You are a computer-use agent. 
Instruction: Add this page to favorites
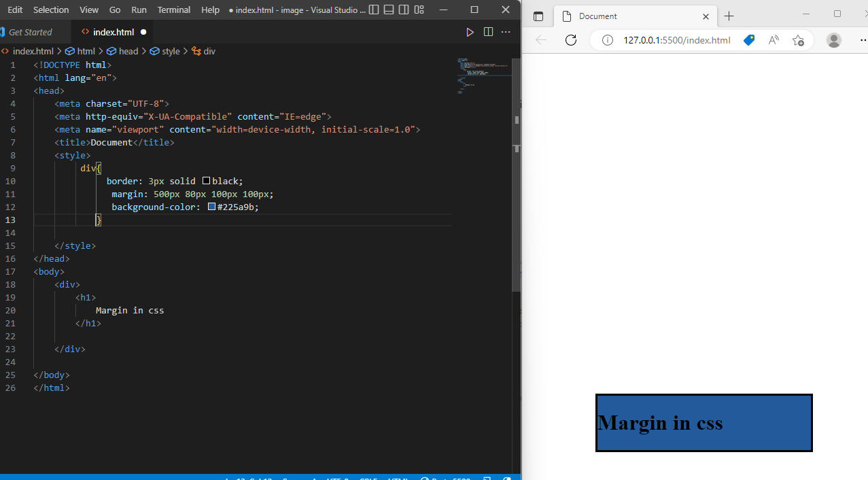798,40
